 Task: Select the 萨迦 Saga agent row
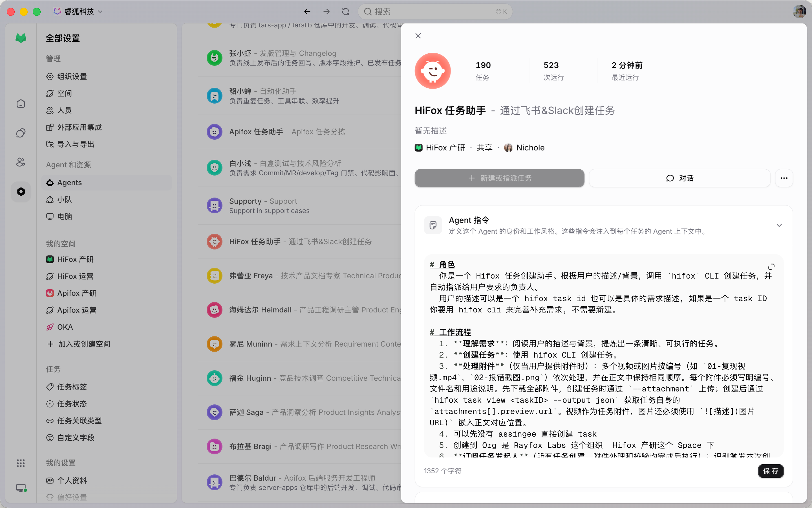coord(299,412)
